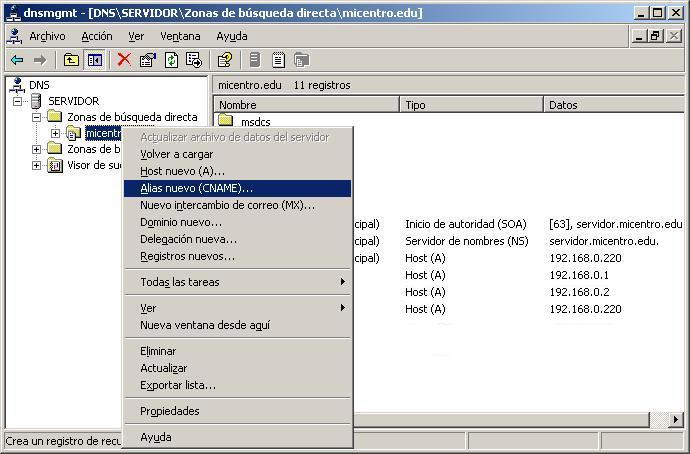Screen dimensions: 690x454
Task: Click the Up one level folder icon
Action: point(72,60)
